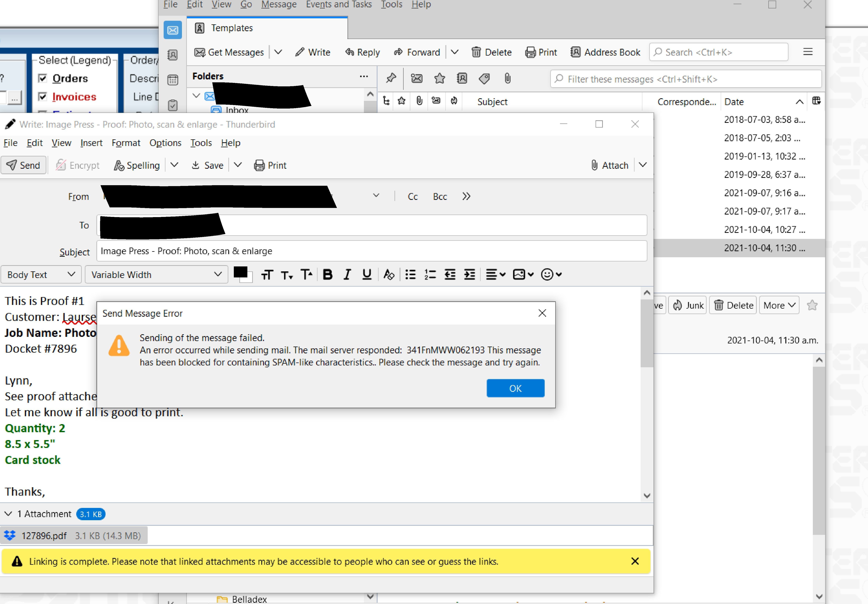Click the Send button
The height and width of the screenshot is (604, 868).
23,165
